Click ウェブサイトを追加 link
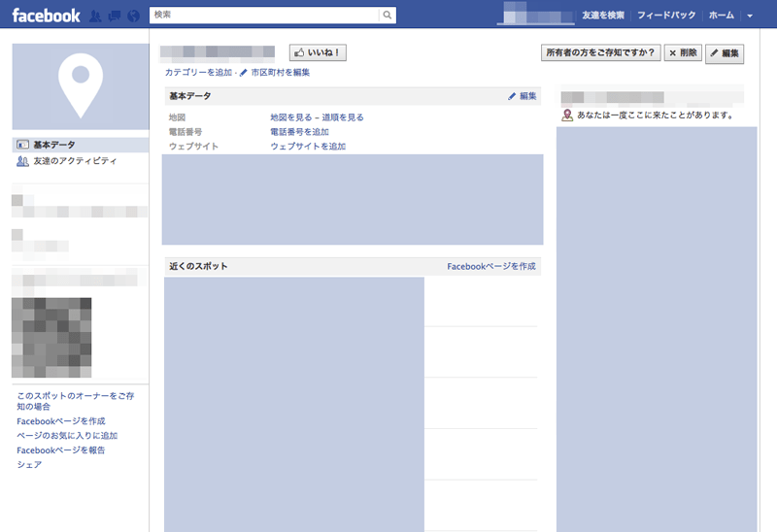Viewport: 777px width, 532px height. (308, 147)
